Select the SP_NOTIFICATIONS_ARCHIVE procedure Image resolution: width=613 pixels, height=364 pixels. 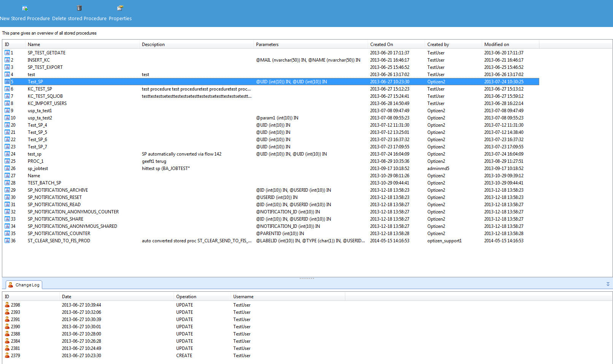(x=58, y=190)
